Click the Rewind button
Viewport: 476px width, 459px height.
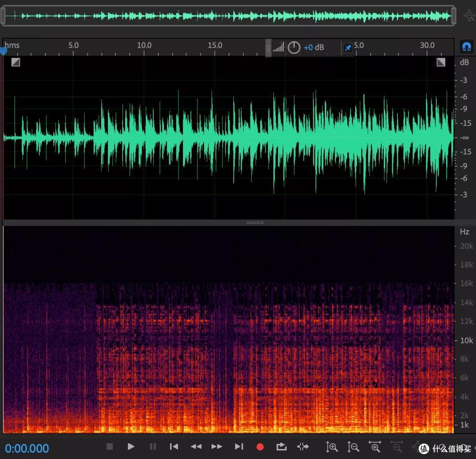[196, 447]
